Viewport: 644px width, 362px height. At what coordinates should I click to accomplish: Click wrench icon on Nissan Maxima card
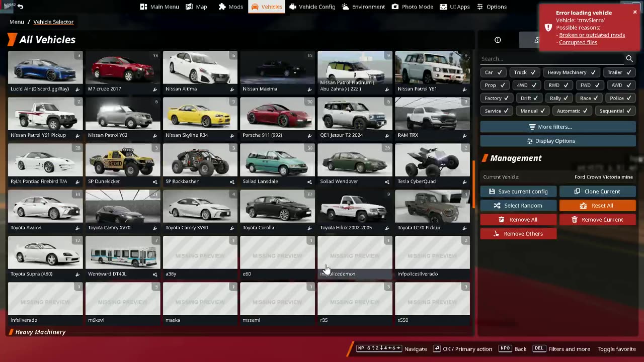pos(309,89)
